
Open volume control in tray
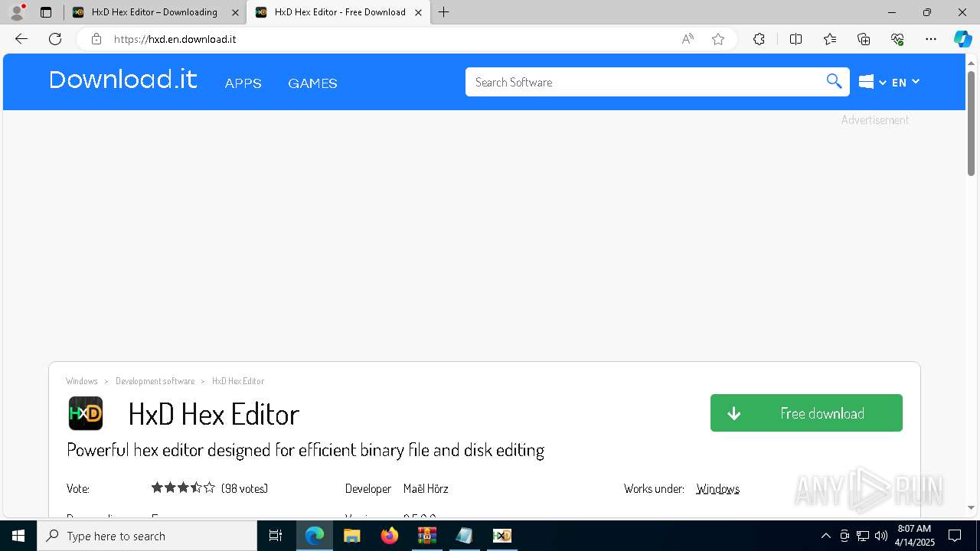pyautogui.click(x=880, y=536)
